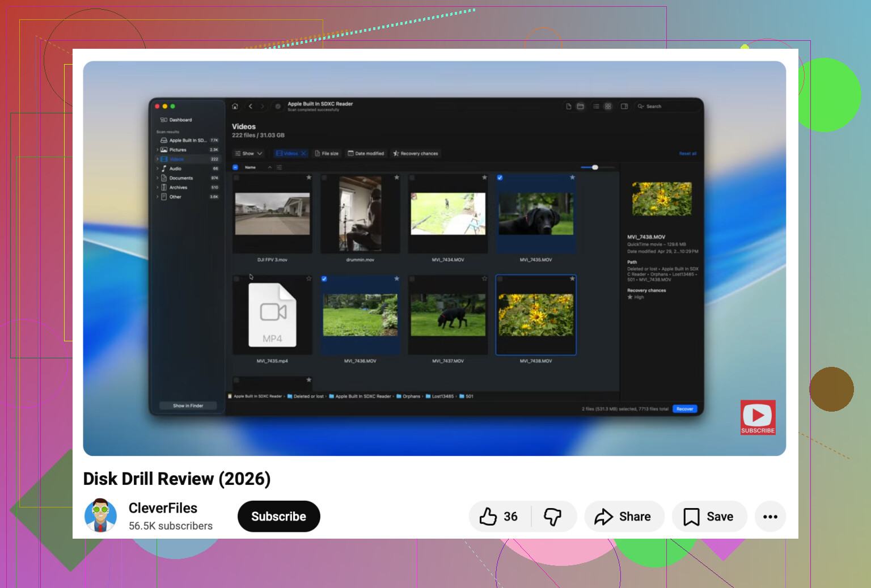Image resolution: width=871 pixels, height=588 pixels.
Task: Open the Date modified filter
Action: [366, 154]
